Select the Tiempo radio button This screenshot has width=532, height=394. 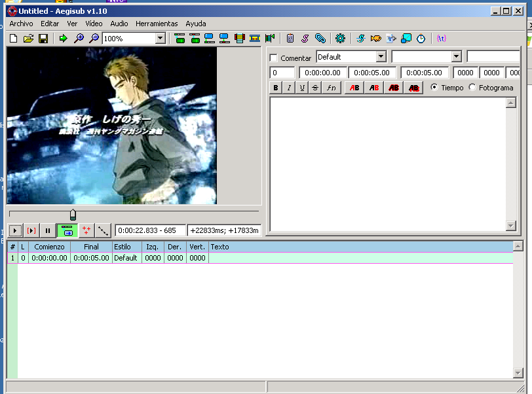pos(434,88)
